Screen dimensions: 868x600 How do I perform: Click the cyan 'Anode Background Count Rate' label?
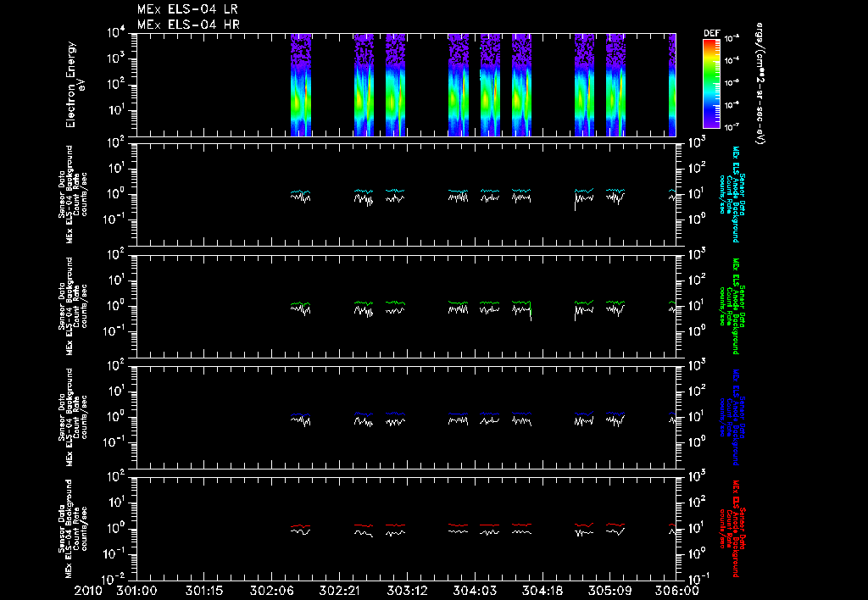[731, 194]
